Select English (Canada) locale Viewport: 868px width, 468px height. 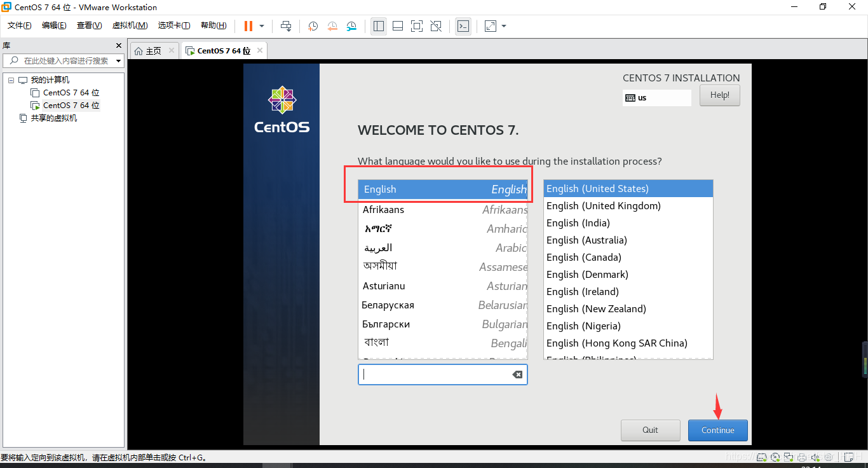point(628,258)
